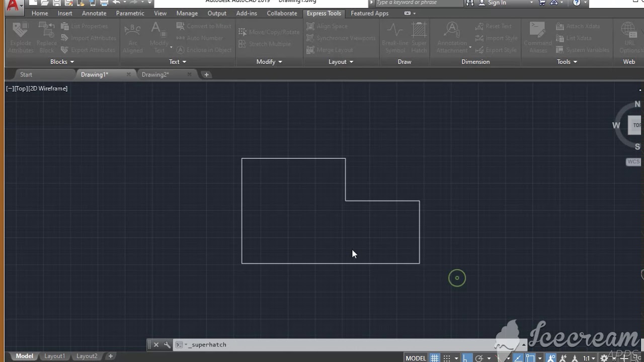
Task: Click the Sign In button
Action: [x=497, y=3]
